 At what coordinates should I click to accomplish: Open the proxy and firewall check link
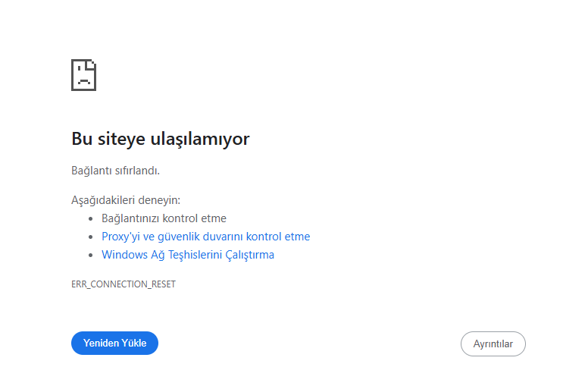coord(205,237)
